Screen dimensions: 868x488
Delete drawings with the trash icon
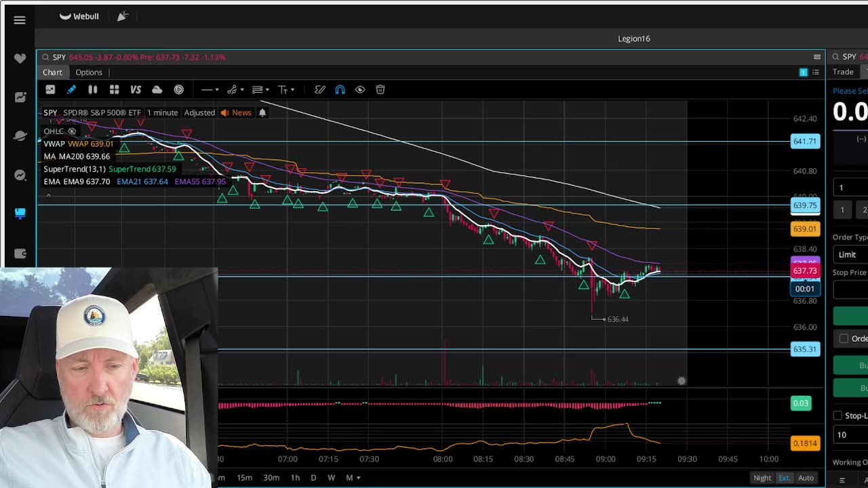[380, 89]
